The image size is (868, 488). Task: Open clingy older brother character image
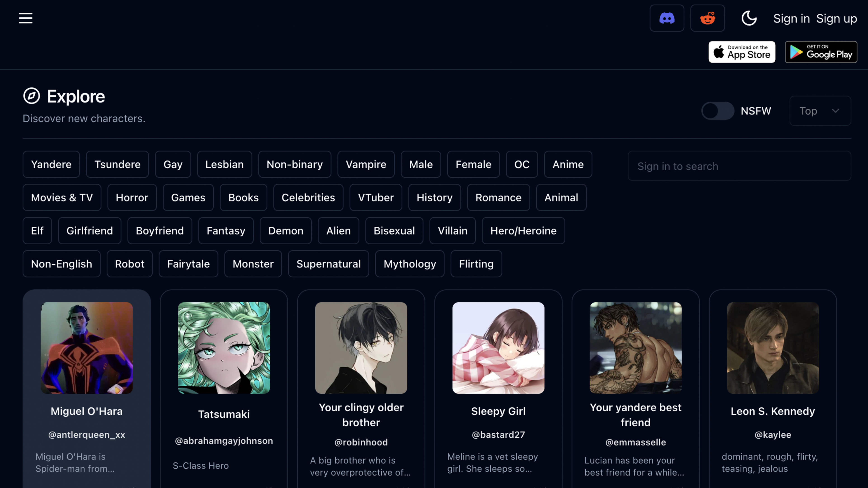(x=361, y=348)
